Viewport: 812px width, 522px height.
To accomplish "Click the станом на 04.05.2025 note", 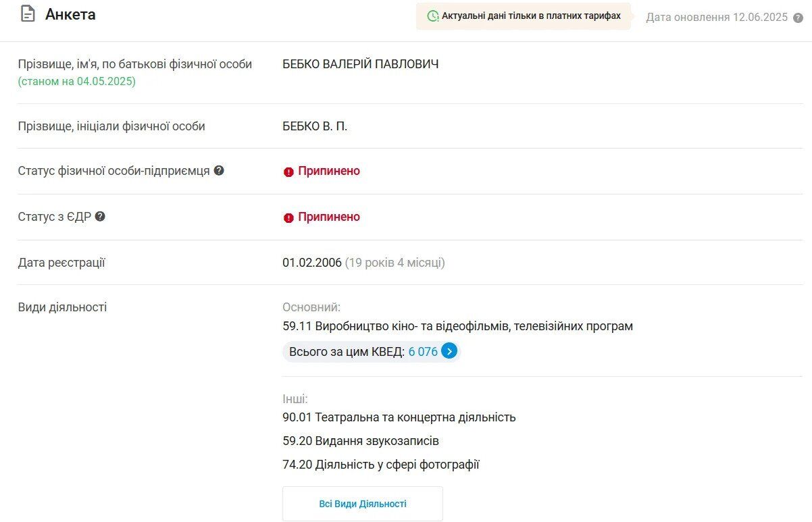I will (x=77, y=81).
